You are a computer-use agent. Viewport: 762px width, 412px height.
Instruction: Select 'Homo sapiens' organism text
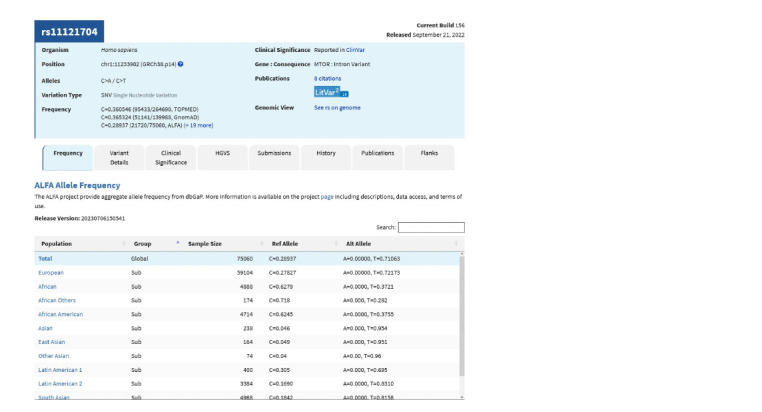pos(119,50)
